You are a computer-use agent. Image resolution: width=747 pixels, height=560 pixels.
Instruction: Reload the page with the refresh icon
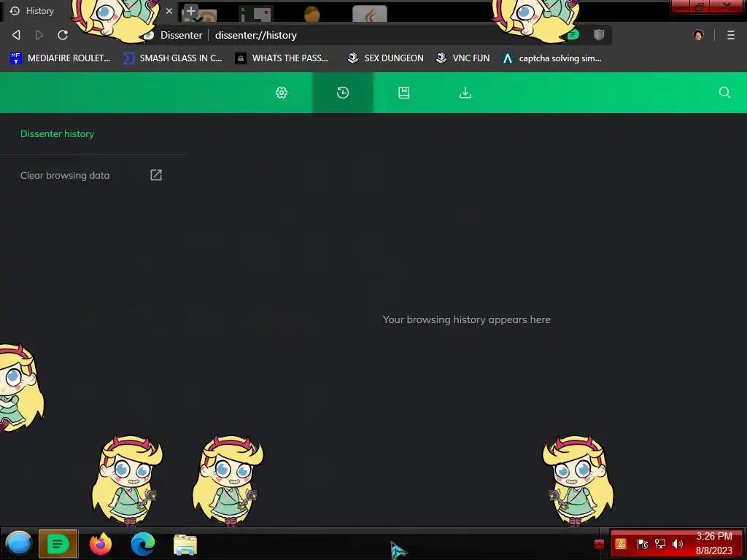point(63,35)
